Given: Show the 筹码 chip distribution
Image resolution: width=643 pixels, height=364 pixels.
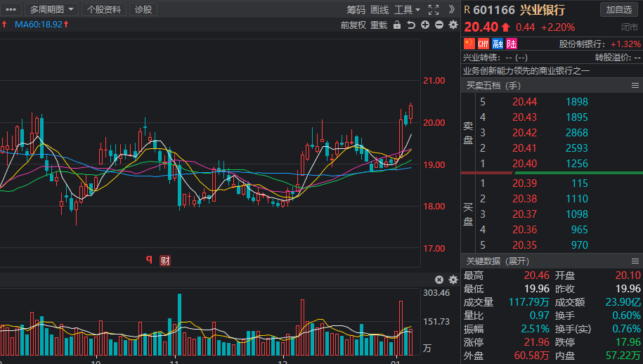Looking at the screenshot, I should (x=356, y=10).
